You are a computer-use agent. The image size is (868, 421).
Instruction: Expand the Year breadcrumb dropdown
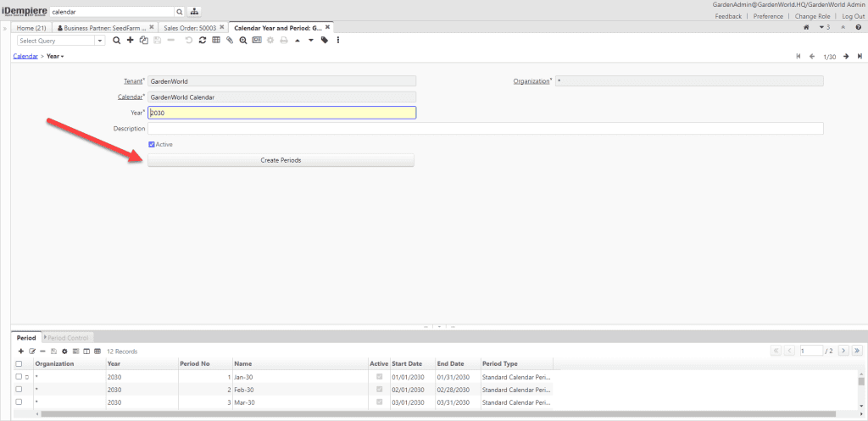(x=56, y=56)
